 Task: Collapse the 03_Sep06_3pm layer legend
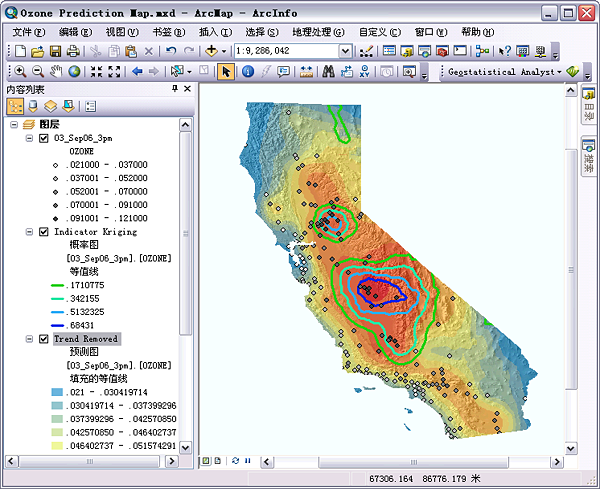29,138
